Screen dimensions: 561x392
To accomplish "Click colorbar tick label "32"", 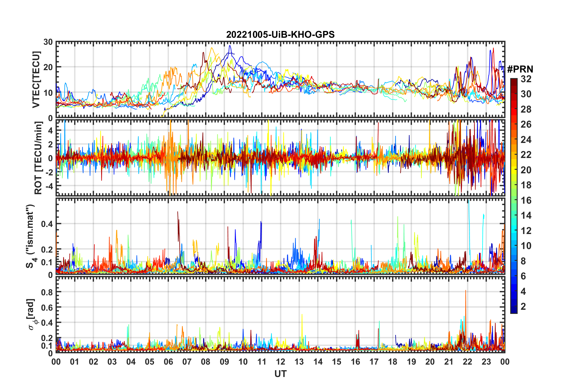I will (526, 79).
